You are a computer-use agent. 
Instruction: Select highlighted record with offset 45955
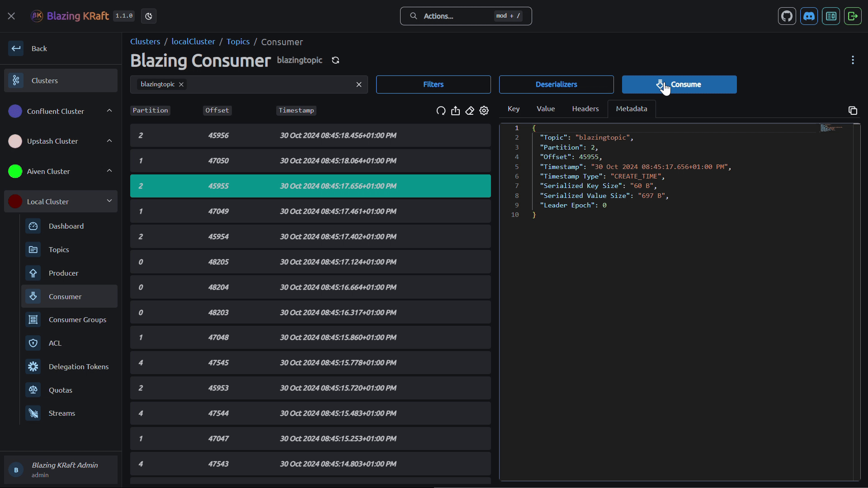[x=310, y=186]
